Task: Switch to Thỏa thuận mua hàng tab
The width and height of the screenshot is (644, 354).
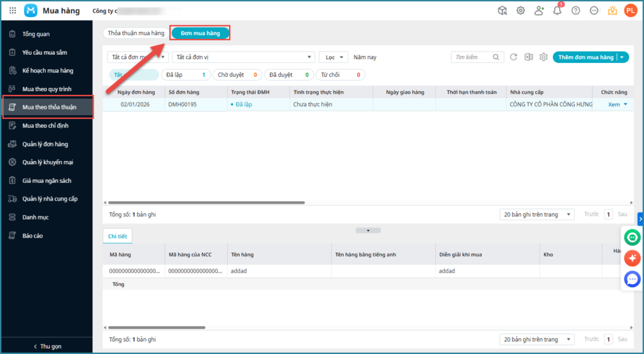Action: [x=136, y=33]
